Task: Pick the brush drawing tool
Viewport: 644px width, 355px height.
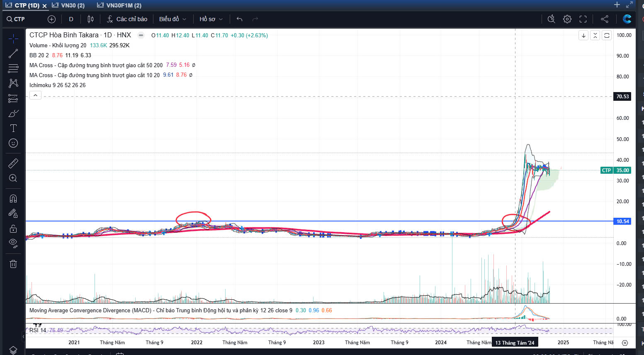Action: [13, 113]
